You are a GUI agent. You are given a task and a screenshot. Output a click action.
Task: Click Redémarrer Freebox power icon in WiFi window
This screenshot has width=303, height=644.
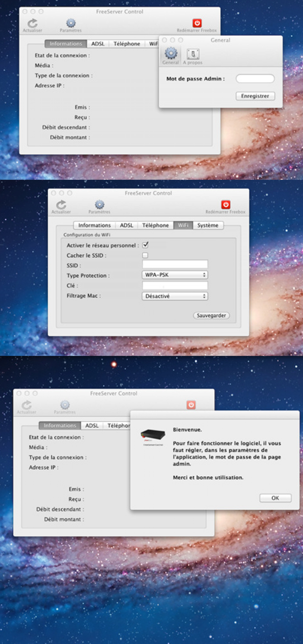click(226, 204)
